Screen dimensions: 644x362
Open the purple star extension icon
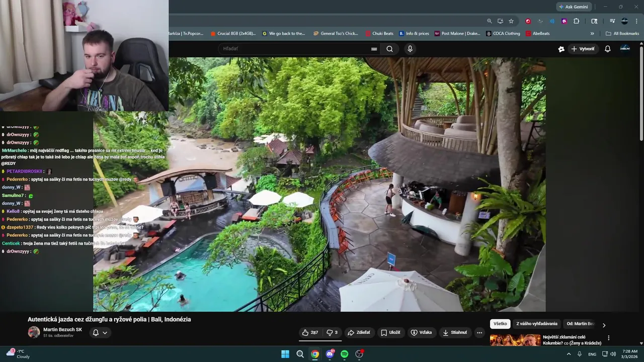[564, 21]
